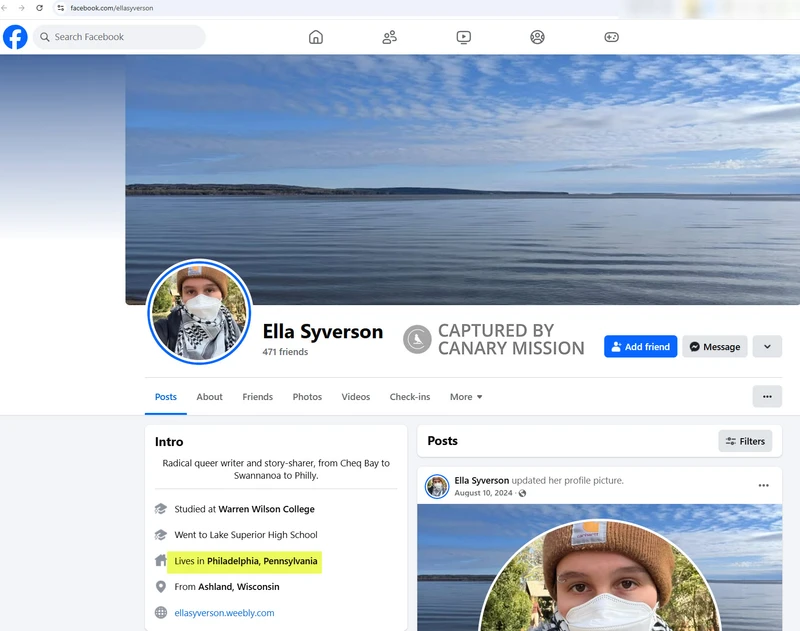Switch to the Videos tab
Viewport: 800px width, 631px height.
[x=356, y=397]
